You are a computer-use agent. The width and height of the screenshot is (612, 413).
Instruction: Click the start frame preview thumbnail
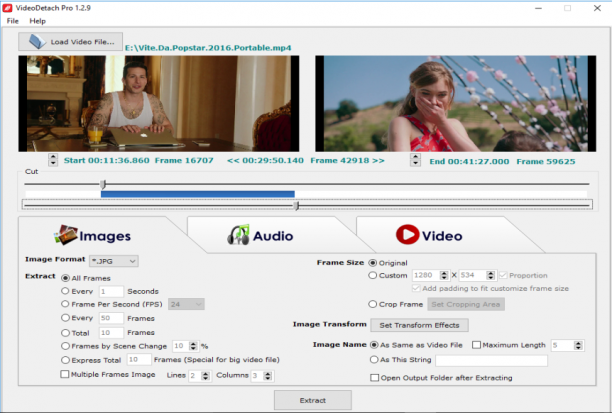coord(159,103)
